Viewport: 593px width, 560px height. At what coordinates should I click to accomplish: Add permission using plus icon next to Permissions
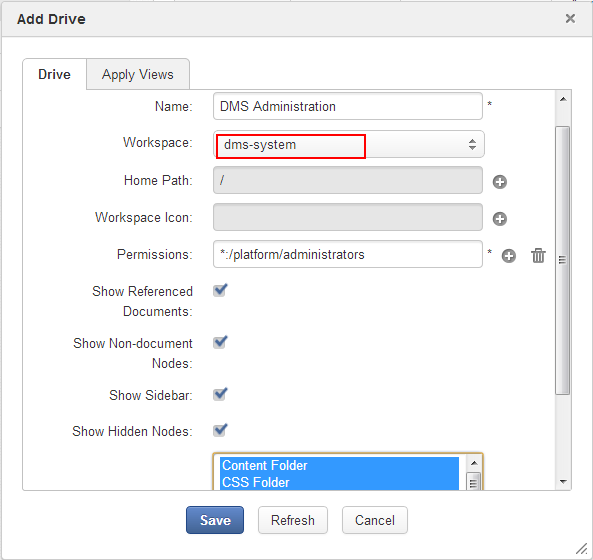click(x=509, y=256)
